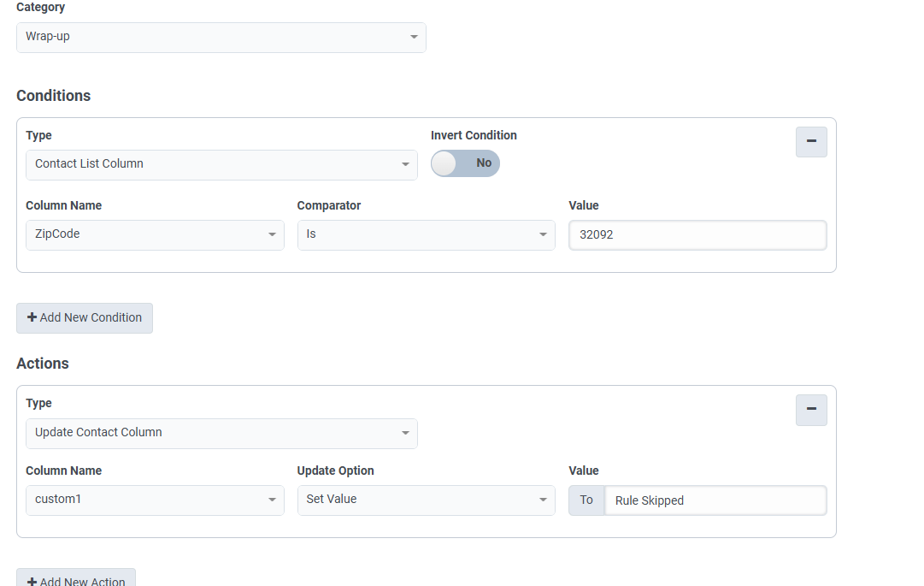Screen dimensions: 924x586
Task: Click the To prefix label on Value
Action: point(586,500)
